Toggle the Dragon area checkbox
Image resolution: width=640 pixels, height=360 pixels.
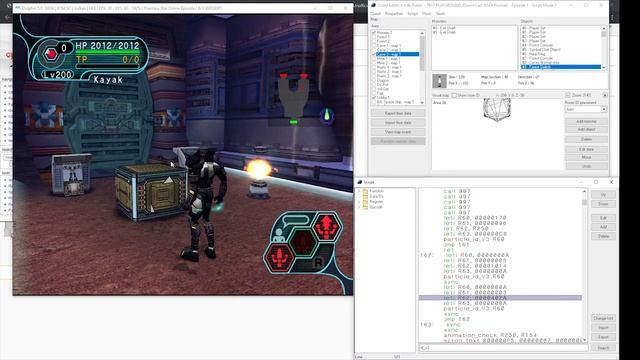[x=373, y=80]
